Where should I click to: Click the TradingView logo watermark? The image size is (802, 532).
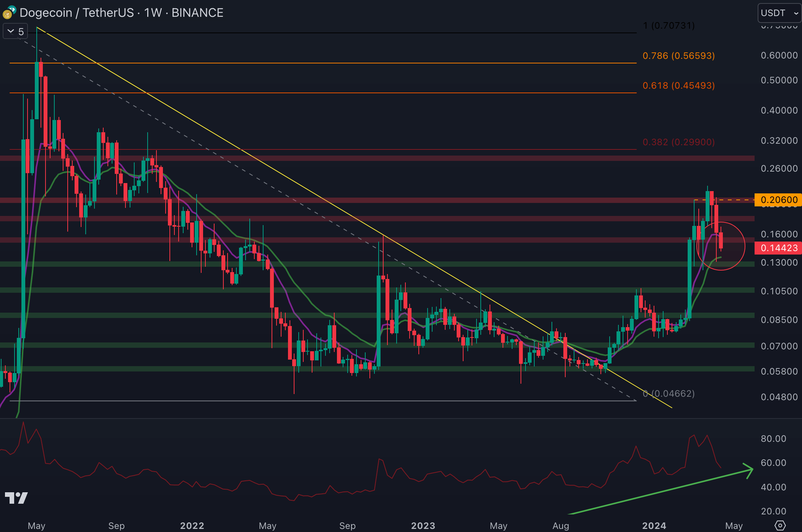pyautogui.click(x=16, y=498)
